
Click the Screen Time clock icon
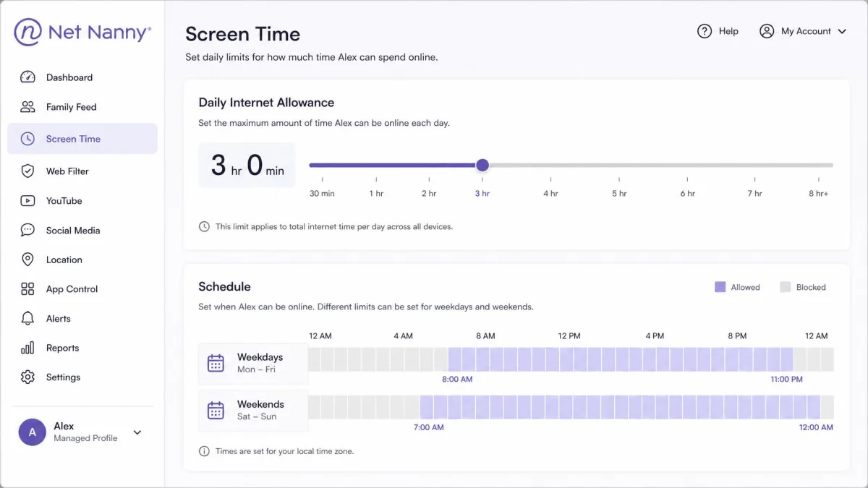point(27,139)
